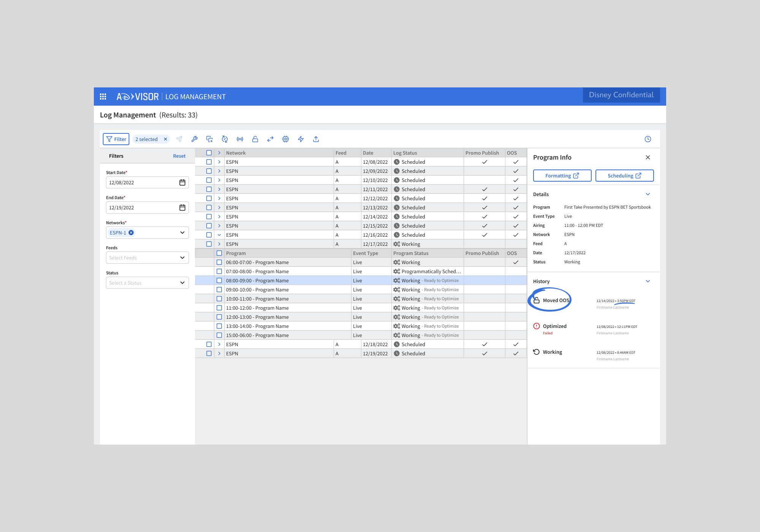This screenshot has height=532, width=760.
Task: Select the swap arrows icon
Action: click(270, 139)
